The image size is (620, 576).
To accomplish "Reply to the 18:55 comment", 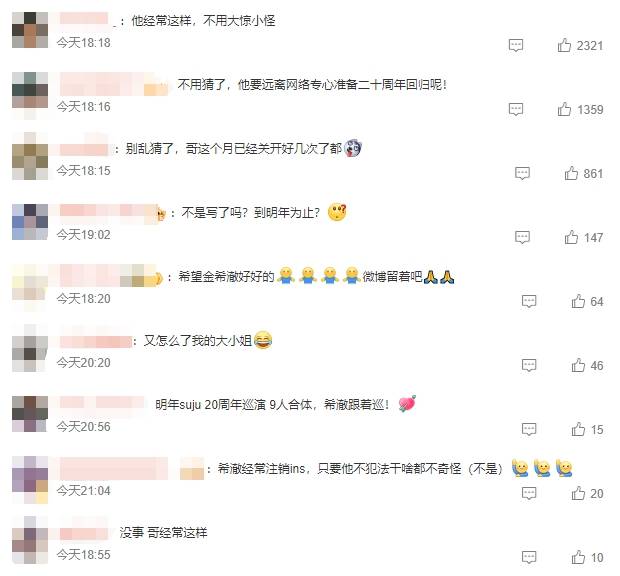I will click(x=529, y=557).
